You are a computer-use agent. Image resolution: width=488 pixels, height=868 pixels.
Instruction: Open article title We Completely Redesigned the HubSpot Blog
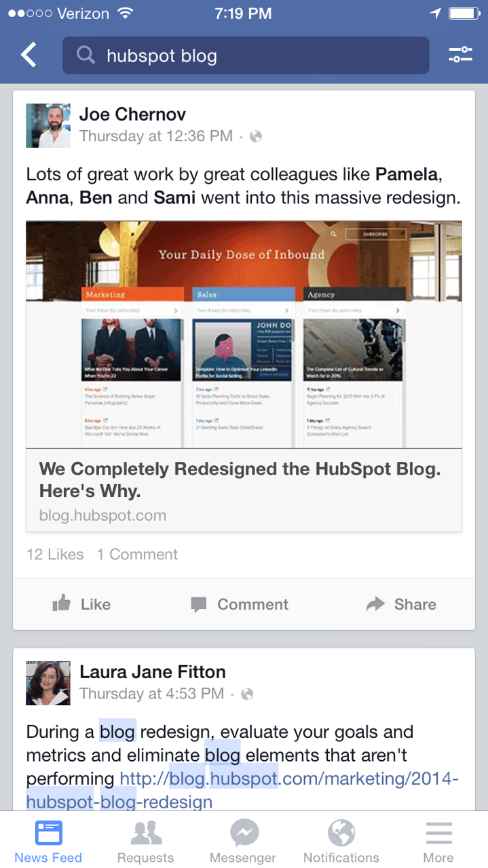240,479
